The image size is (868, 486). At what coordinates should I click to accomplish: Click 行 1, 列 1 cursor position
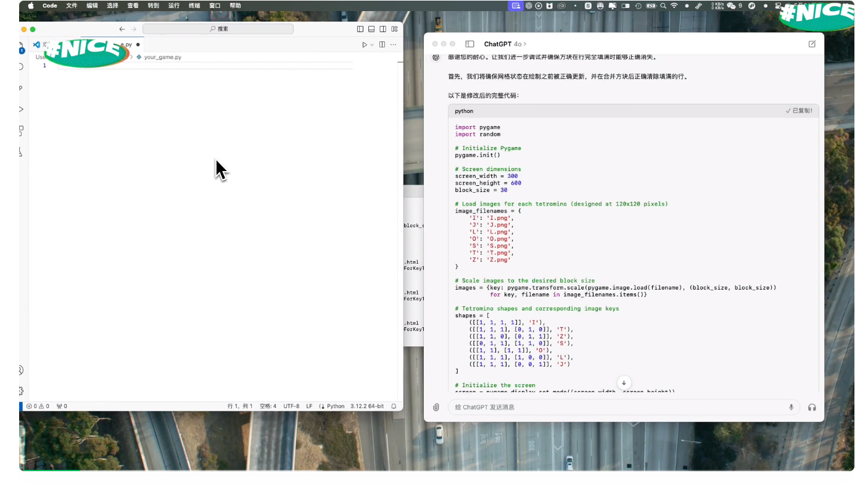(x=240, y=406)
